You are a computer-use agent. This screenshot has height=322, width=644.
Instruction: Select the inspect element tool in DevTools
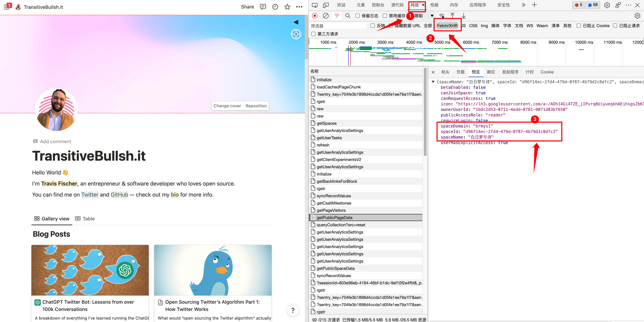[315, 5]
